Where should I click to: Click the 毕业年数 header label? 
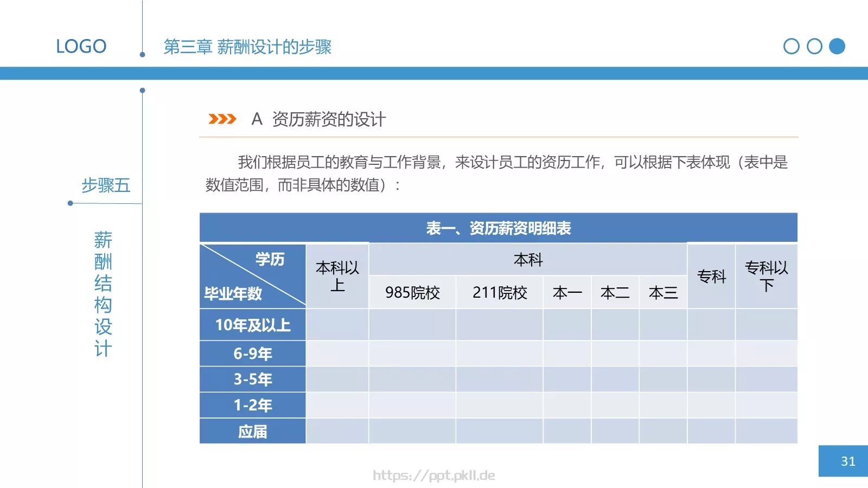233,294
